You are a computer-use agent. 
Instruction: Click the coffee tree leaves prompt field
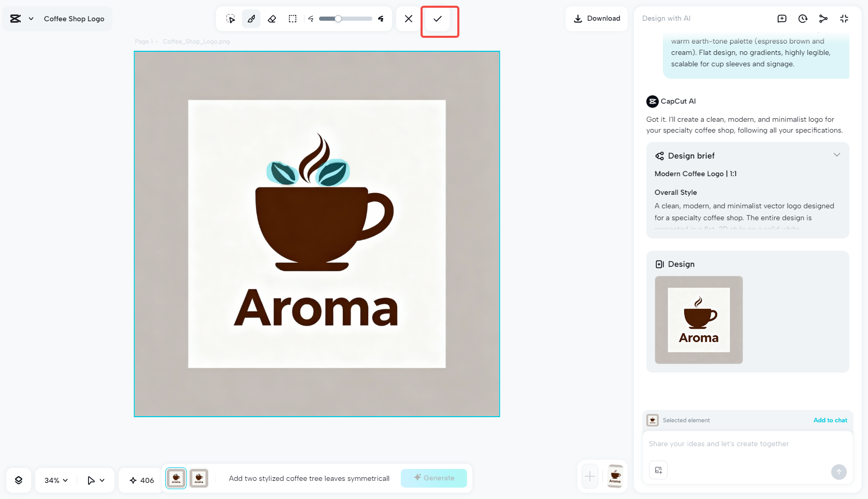pos(309,478)
